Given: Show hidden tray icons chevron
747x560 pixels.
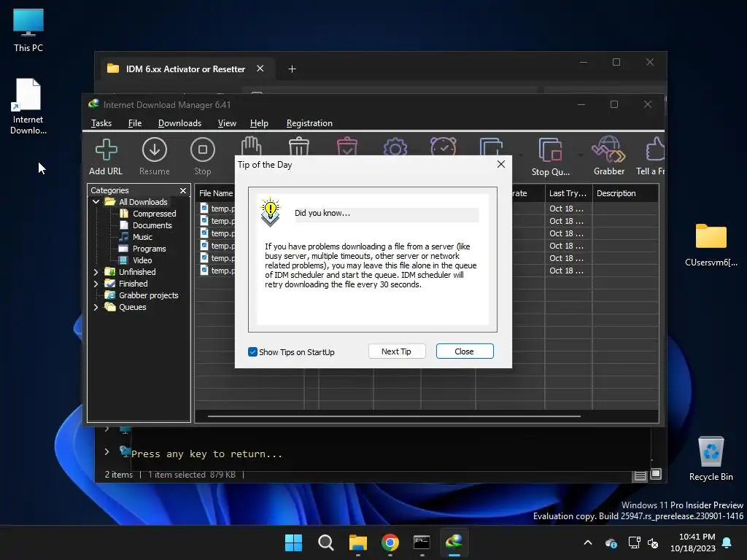Looking at the screenshot, I should click(588, 542).
